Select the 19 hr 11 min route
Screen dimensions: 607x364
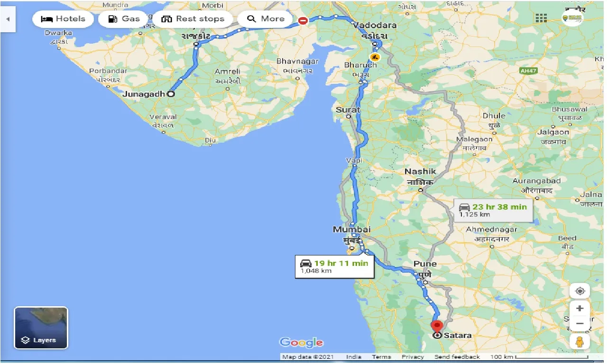coord(335,267)
